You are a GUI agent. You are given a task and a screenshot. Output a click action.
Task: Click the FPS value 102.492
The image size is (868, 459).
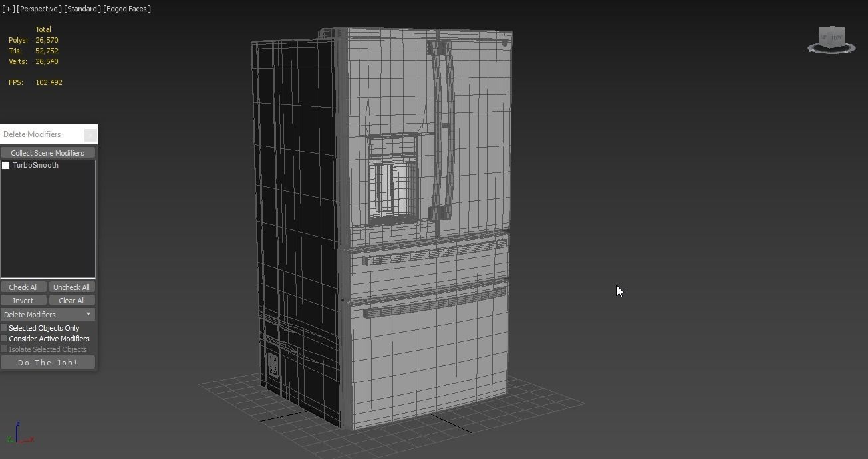click(x=49, y=82)
